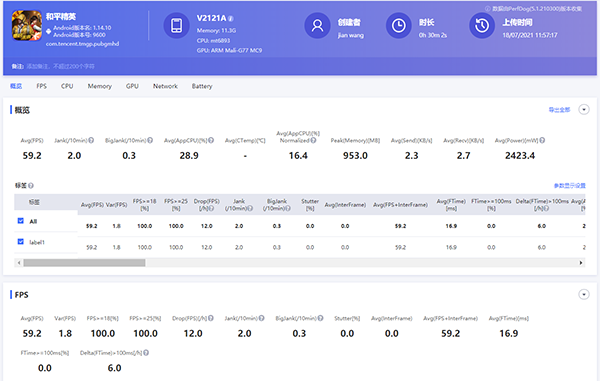Click the help icon next to Jank(/10min) in overview

(91, 140)
